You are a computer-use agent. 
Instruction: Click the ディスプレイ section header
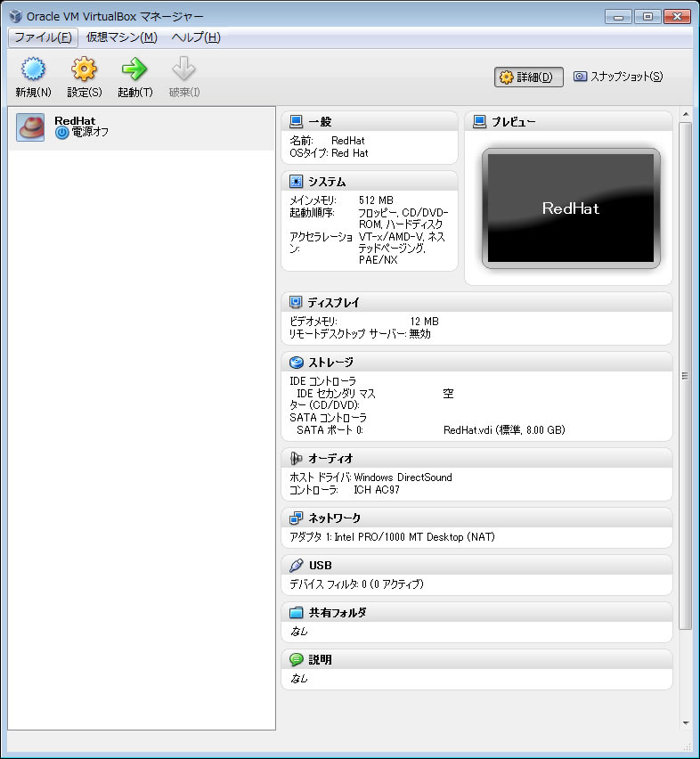(333, 303)
